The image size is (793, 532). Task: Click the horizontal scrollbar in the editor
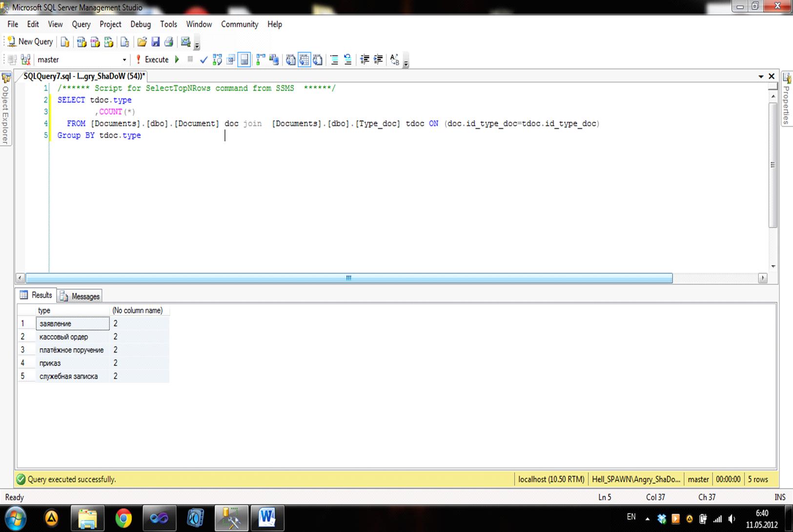pos(348,278)
